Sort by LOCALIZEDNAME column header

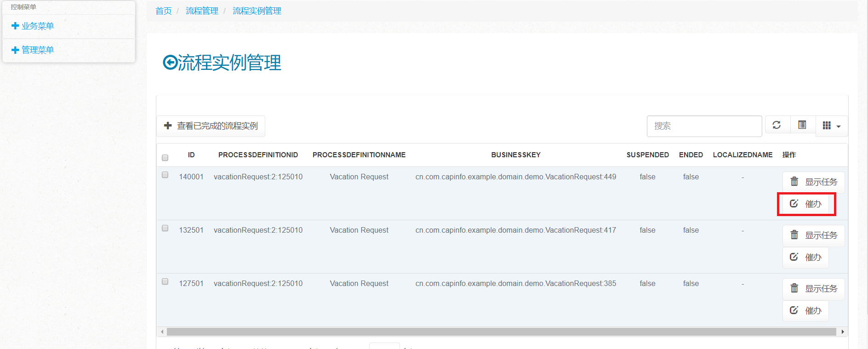pyautogui.click(x=742, y=155)
